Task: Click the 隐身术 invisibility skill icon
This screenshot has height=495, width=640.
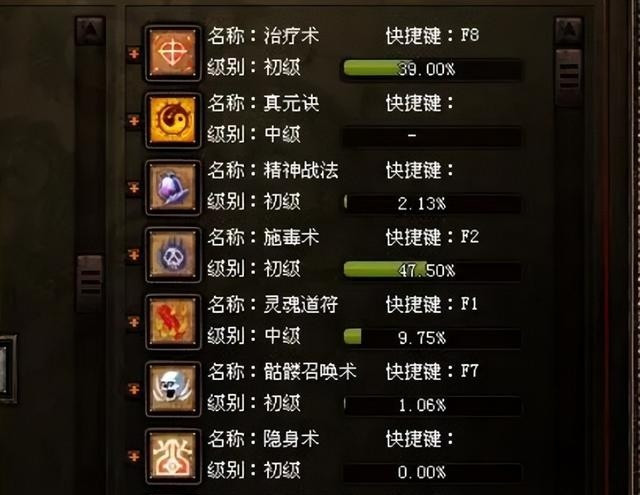Action: [x=173, y=456]
